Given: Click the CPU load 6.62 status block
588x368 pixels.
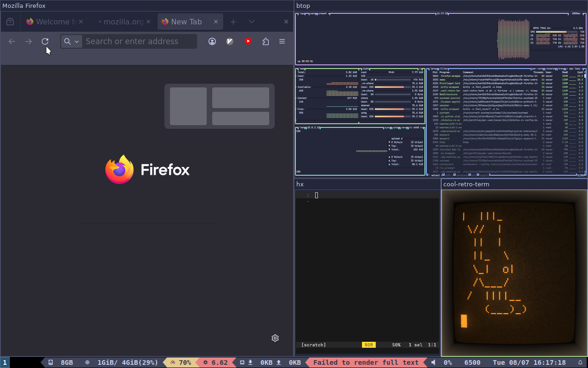Looking at the screenshot, I should coord(215,362).
